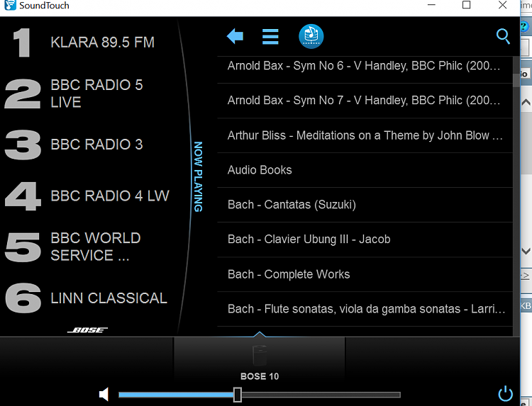This screenshot has width=532, height=406.
Task: Click the speaker mute icon
Action: (x=104, y=394)
